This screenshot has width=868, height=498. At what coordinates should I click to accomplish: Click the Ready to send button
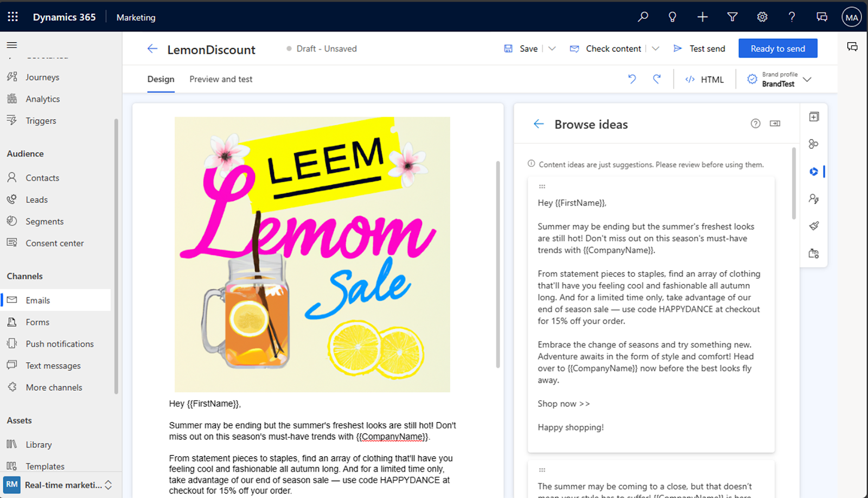[x=778, y=48]
